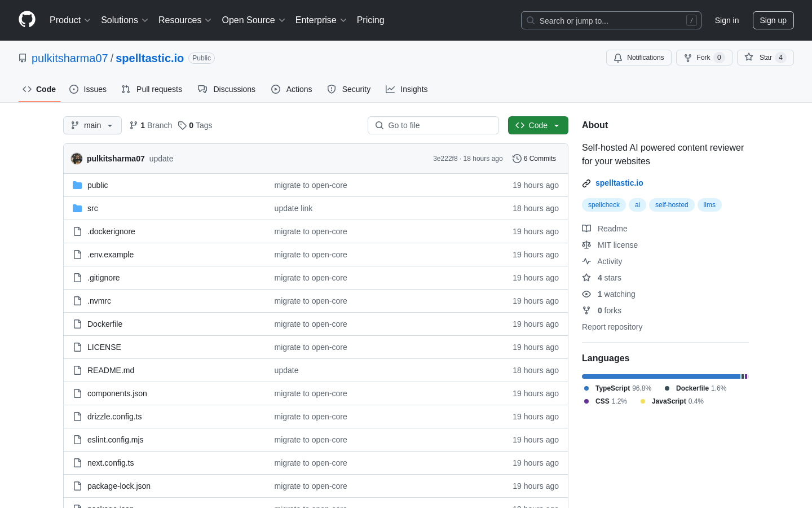Open the components.json file

tap(117, 393)
